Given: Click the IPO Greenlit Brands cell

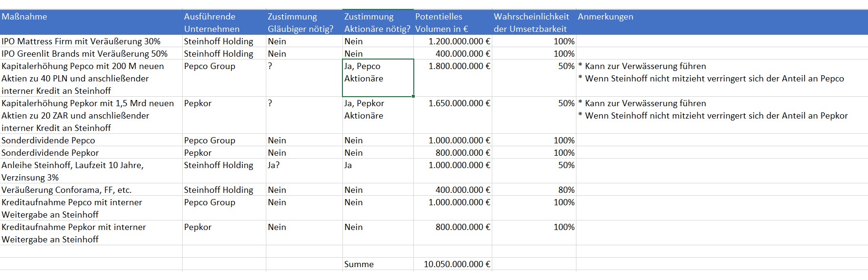Looking at the screenshot, I should point(90,54).
